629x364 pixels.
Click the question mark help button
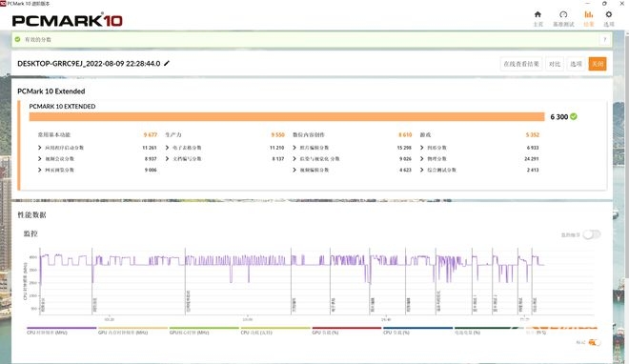604,39
